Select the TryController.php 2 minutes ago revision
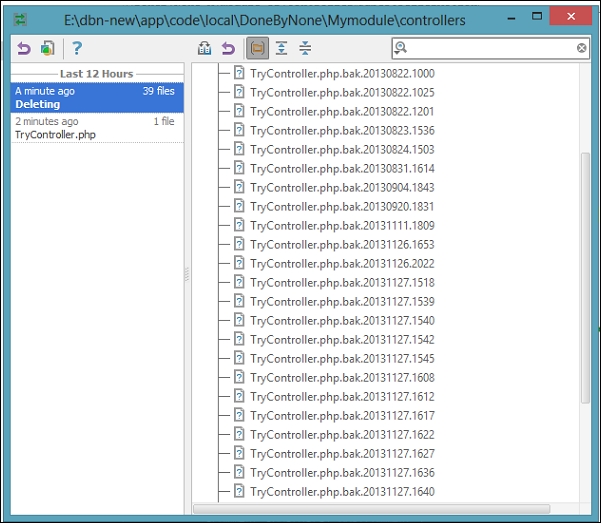This screenshot has width=601, height=523. 97,128
